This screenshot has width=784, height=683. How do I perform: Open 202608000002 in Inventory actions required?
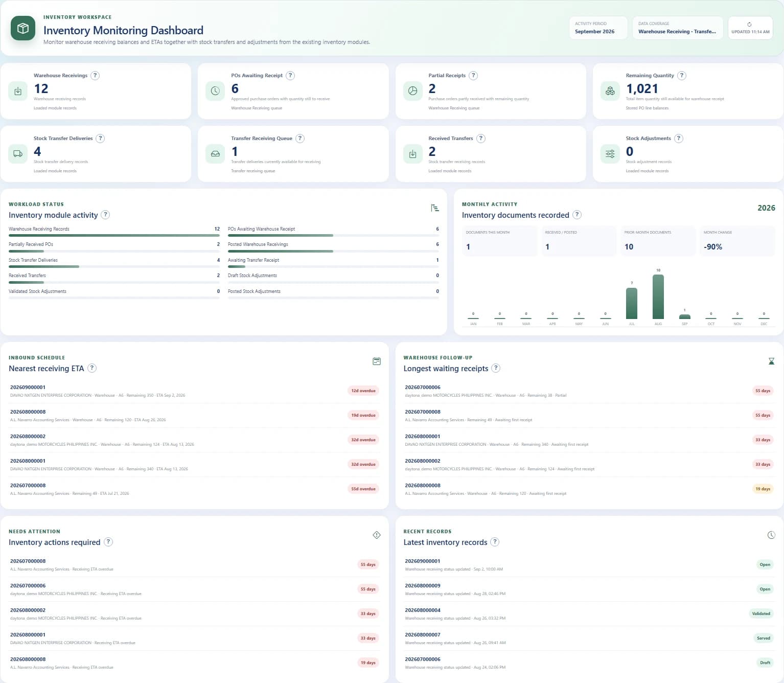[194, 613]
